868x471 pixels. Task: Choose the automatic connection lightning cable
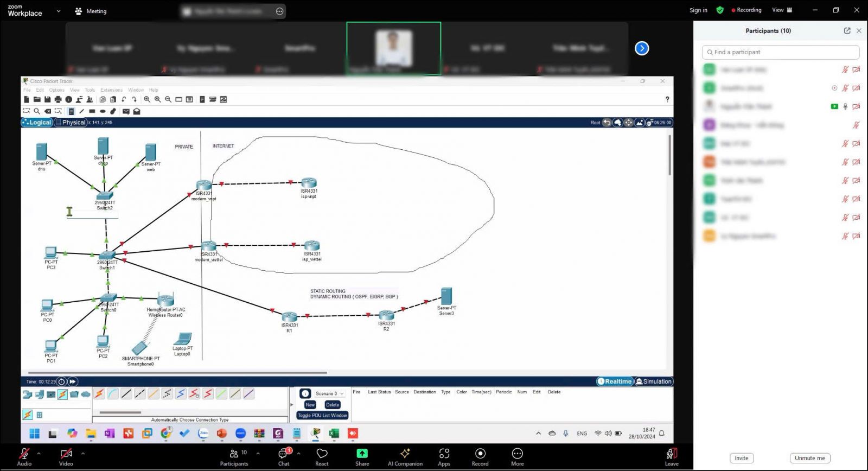(x=99, y=394)
